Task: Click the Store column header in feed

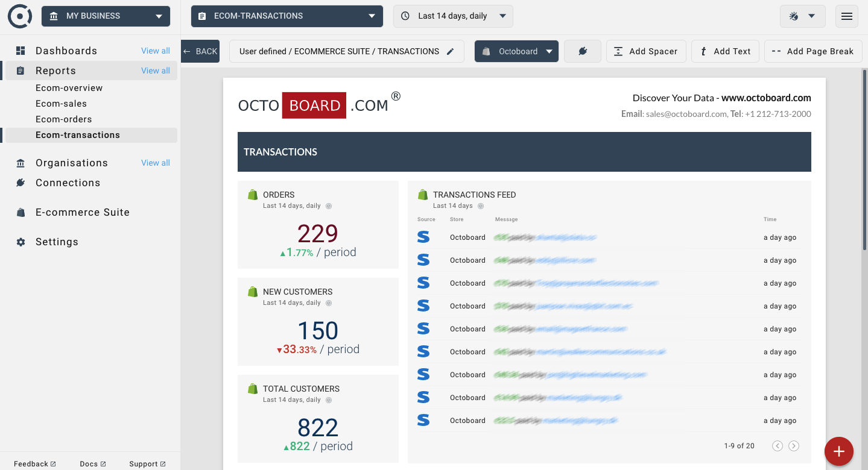Action: pyautogui.click(x=457, y=219)
